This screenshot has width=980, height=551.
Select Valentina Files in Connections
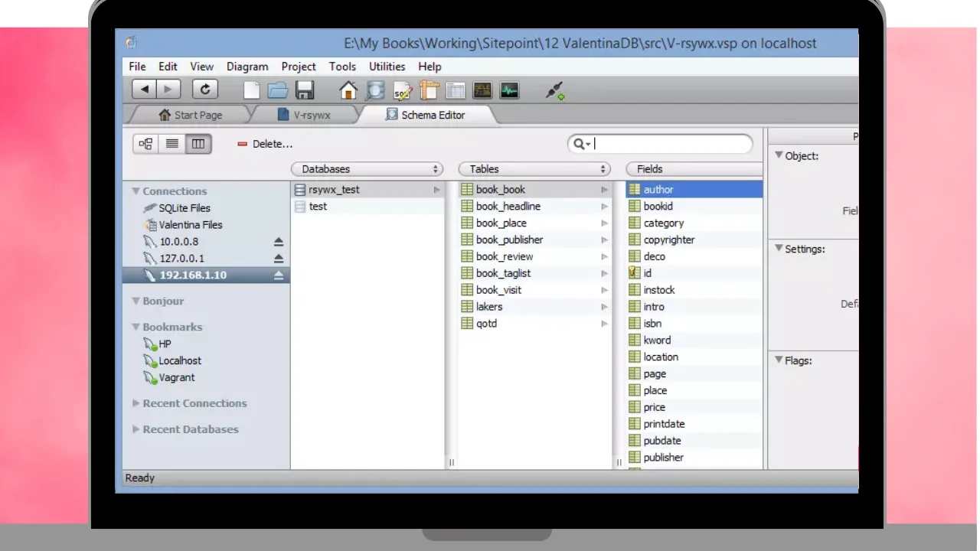click(206, 225)
